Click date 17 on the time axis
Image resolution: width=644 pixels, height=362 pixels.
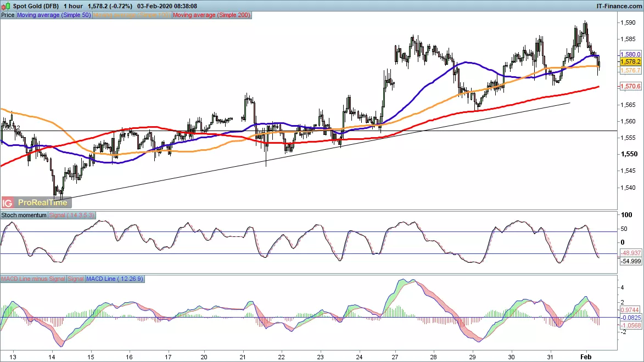click(168, 357)
